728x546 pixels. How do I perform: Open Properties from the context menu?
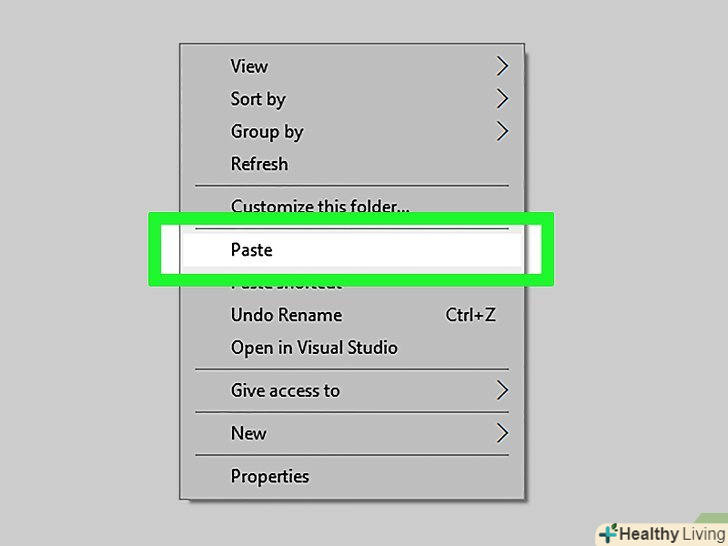click(x=270, y=476)
